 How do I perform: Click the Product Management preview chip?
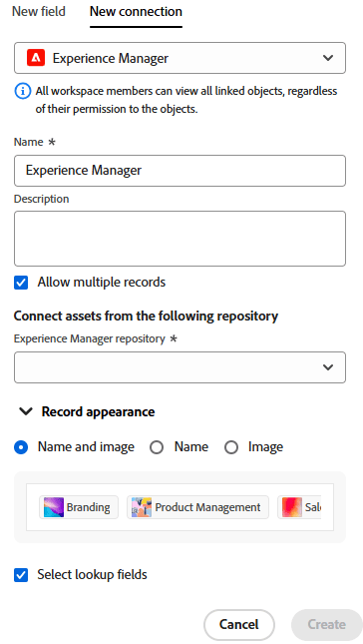pyautogui.click(x=197, y=507)
